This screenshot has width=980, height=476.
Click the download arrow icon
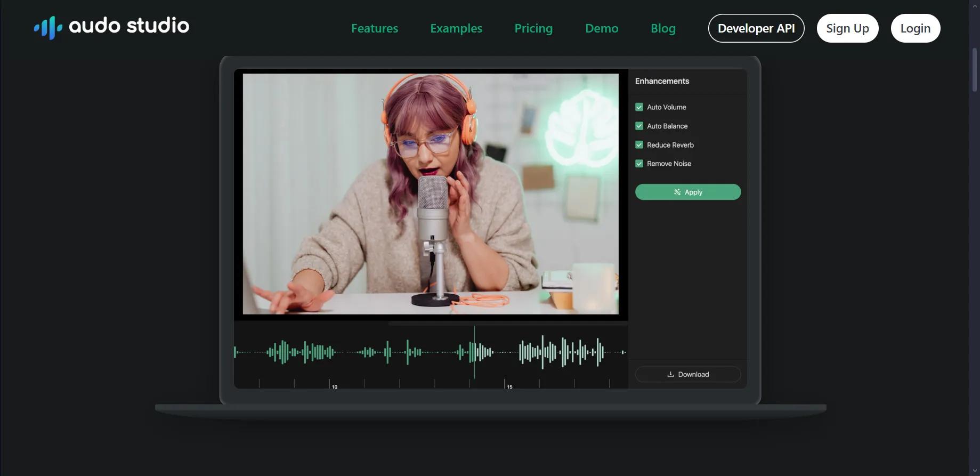point(670,374)
